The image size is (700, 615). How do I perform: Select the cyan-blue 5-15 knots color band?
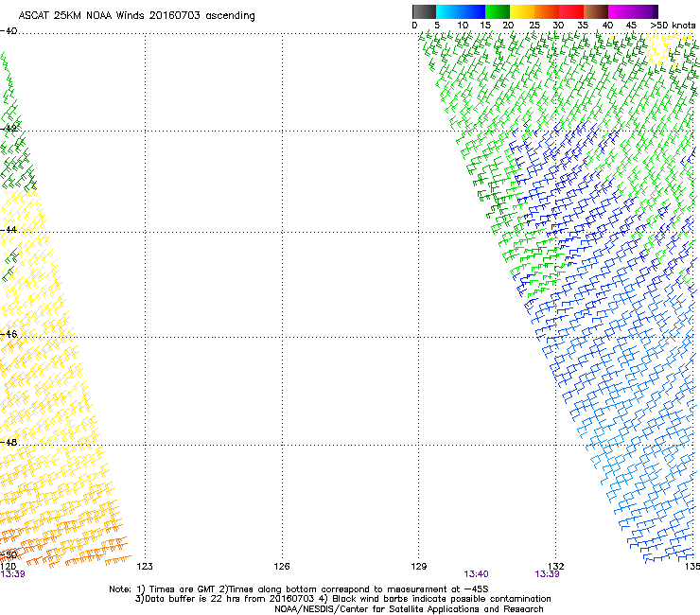click(x=461, y=11)
